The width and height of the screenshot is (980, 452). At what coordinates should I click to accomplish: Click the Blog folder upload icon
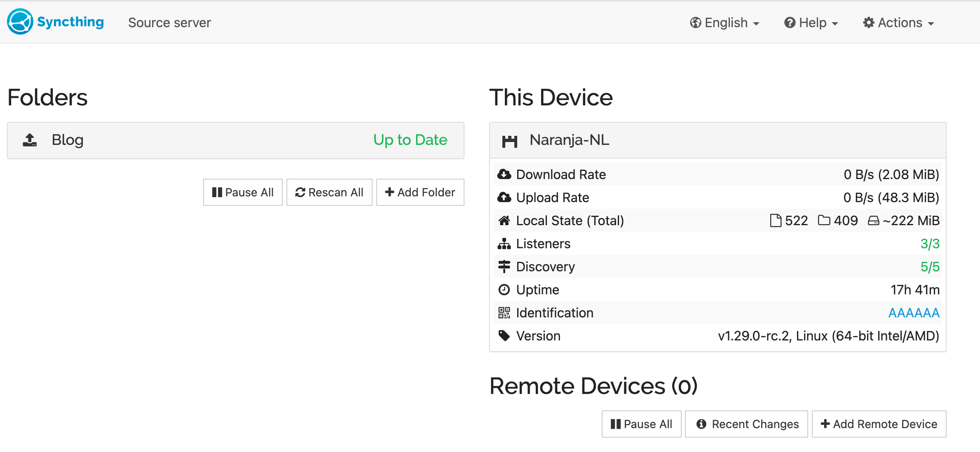pos(30,140)
